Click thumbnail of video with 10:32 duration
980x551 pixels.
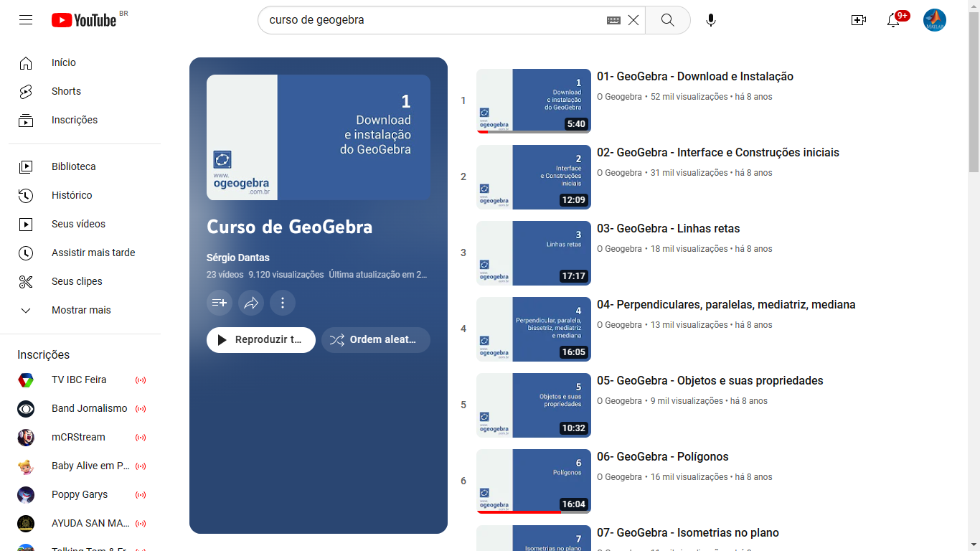click(x=534, y=405)
